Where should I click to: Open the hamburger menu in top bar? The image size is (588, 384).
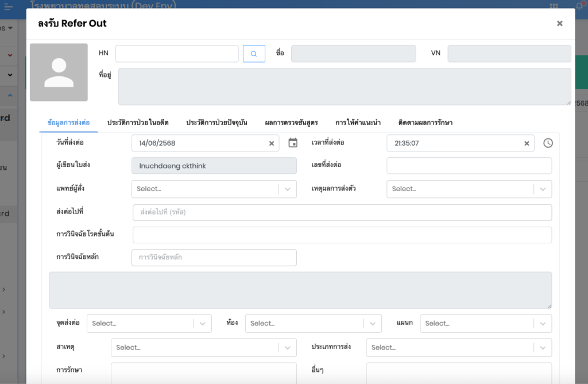click(9, 7)
